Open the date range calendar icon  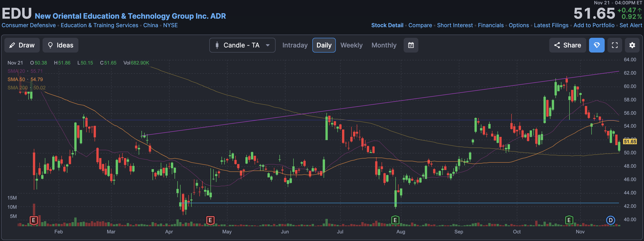[411, 45]
